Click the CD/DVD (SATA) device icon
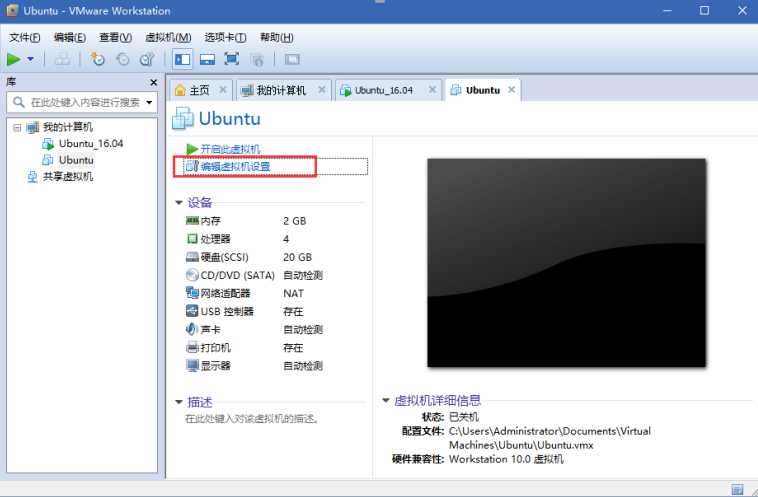Viewport: 758px width, 497px height. [x=192, y=275]
